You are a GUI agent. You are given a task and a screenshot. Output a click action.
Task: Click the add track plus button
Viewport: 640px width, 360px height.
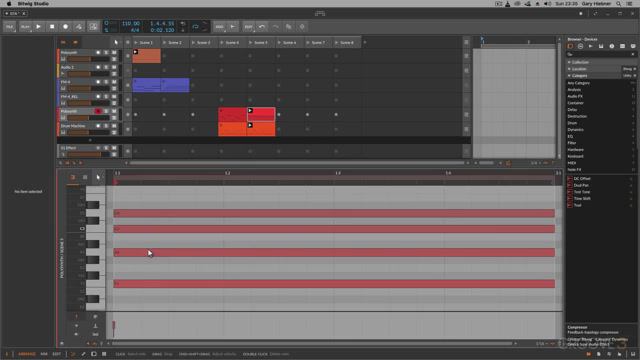point(90,140)
